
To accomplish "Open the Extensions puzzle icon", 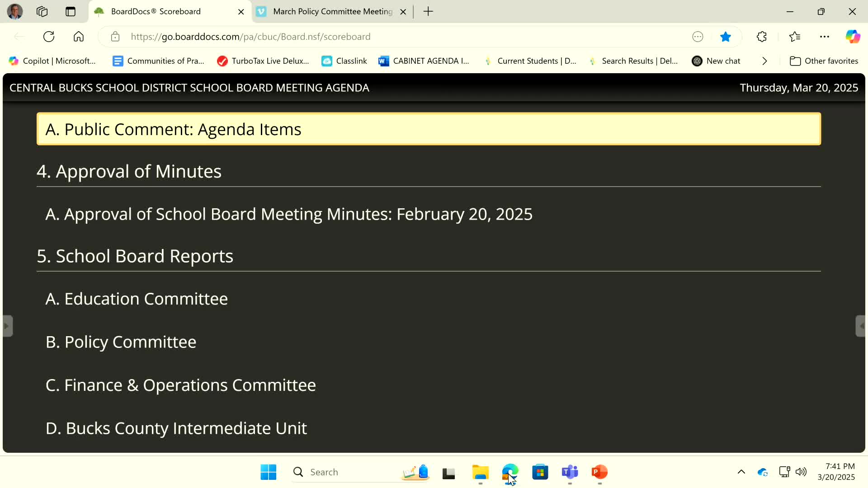I will pyautogui.click(x=762, y=37).
